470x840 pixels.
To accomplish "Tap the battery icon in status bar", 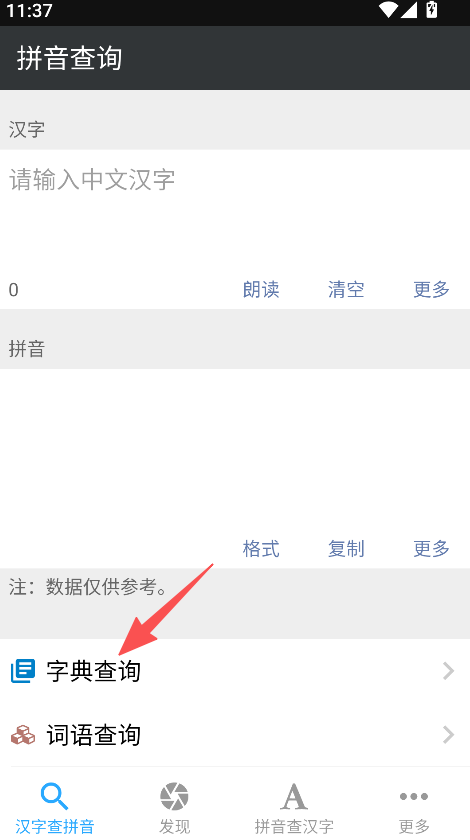I will (x=431, y=10).
